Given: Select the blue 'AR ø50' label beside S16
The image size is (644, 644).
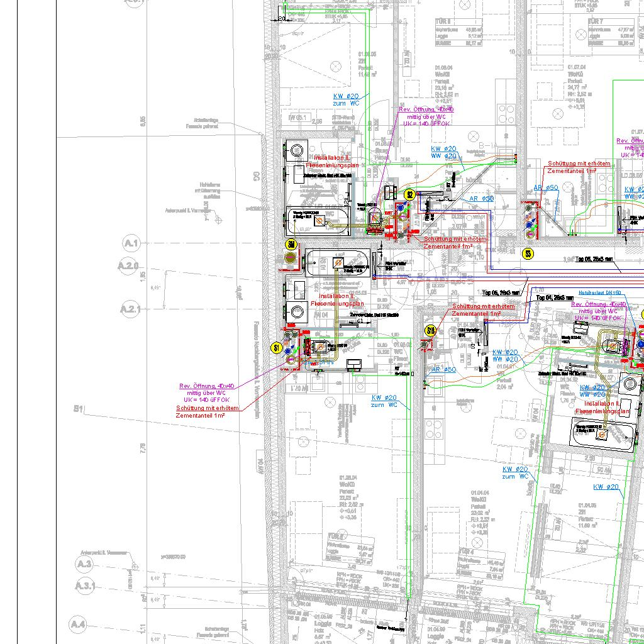Looking at the screenshot, I should click(x=443, y=370).
